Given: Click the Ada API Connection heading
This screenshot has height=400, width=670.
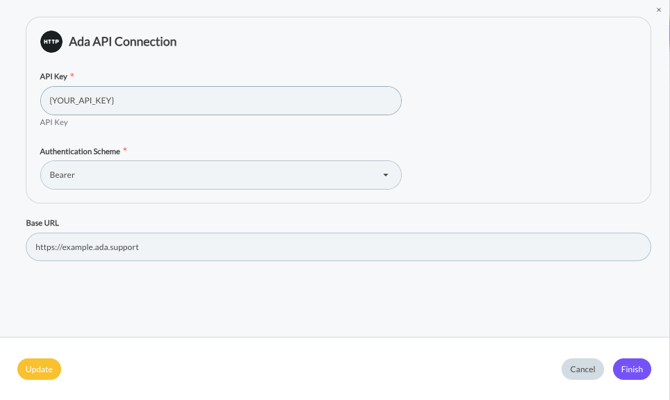Looking at the screenshot, I should [123, 42].
